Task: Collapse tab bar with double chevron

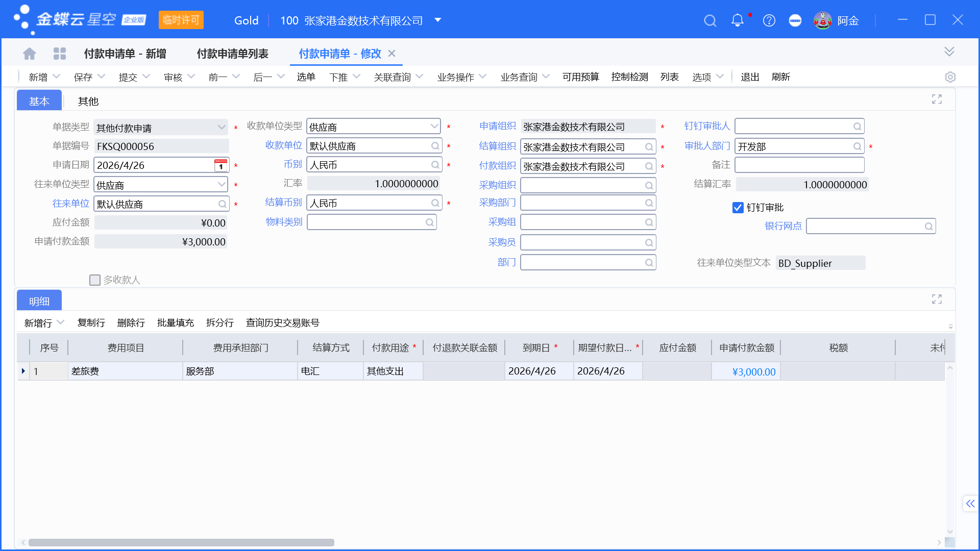Action: (949, 52)
